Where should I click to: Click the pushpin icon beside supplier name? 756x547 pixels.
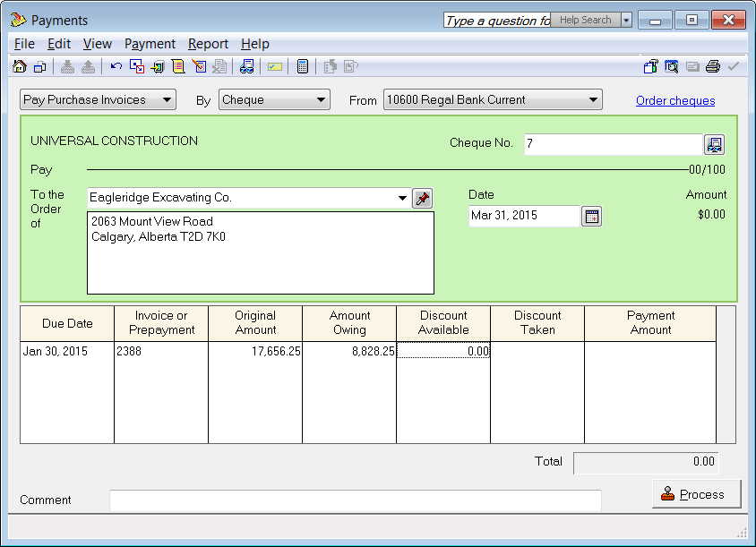tap(422, 198)
